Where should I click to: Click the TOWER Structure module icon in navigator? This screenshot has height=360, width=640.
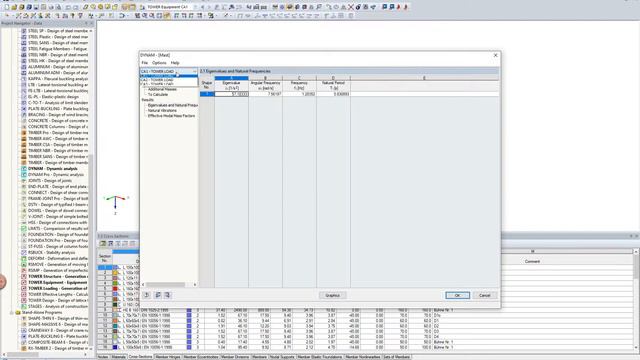(x=24, y=276)
